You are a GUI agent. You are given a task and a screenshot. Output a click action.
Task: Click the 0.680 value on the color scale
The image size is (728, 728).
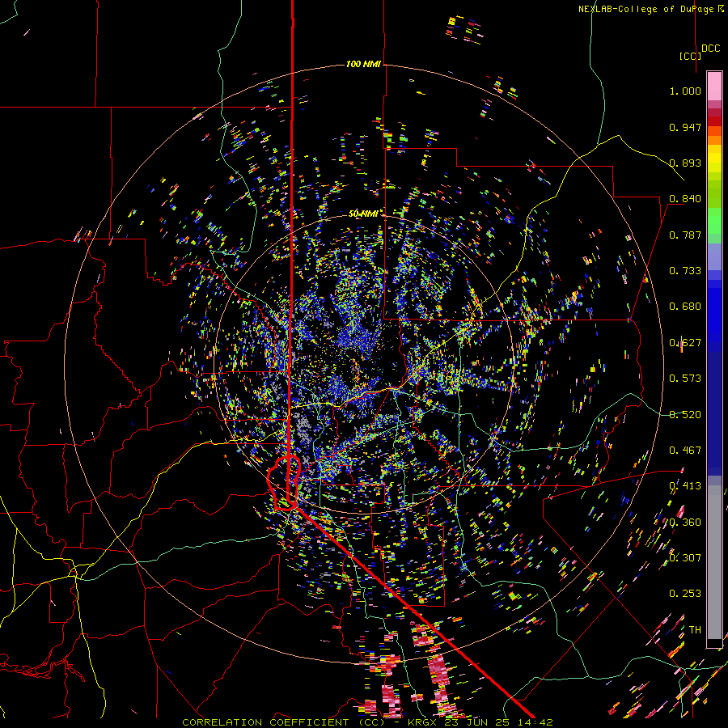tap(685, 307)
